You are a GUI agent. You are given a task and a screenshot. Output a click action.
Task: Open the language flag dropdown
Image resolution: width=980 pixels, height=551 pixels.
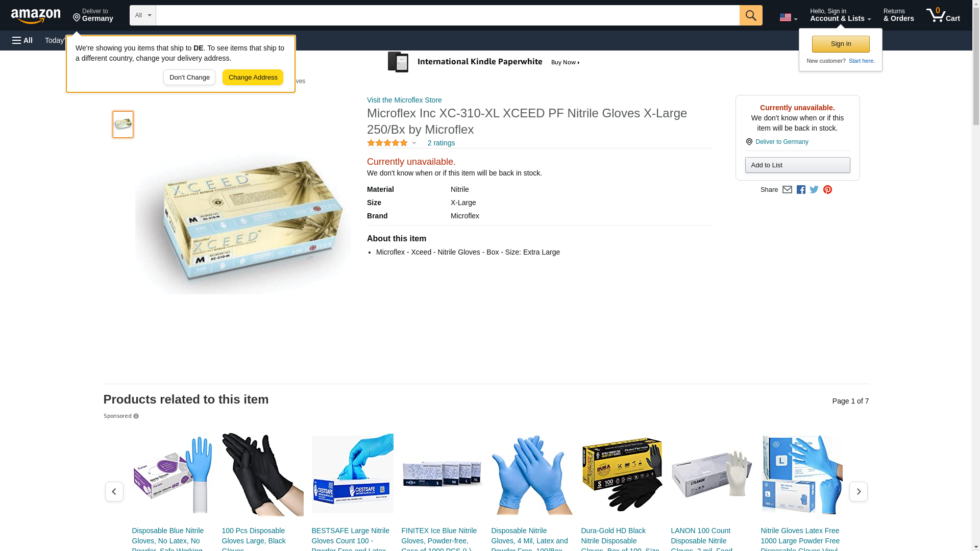(788, 17)
